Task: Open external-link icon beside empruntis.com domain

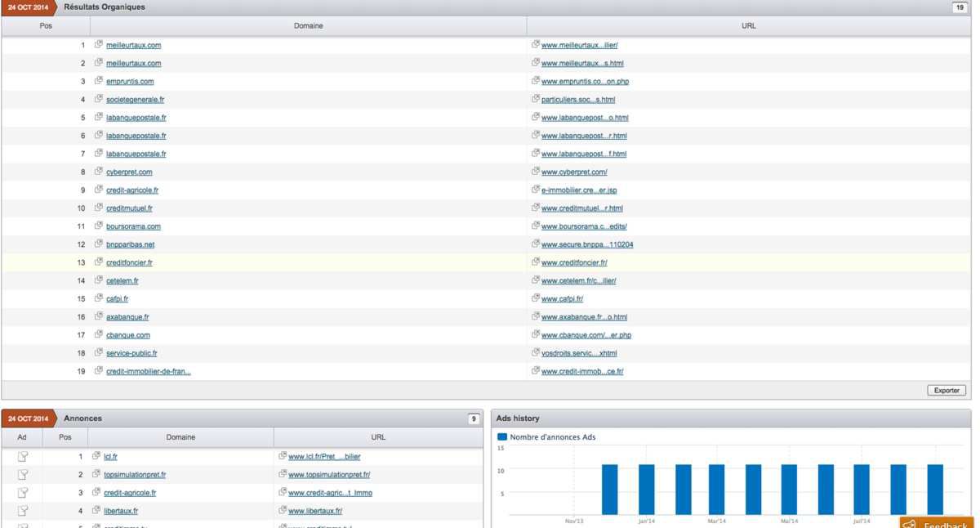Action: (98, 81)
